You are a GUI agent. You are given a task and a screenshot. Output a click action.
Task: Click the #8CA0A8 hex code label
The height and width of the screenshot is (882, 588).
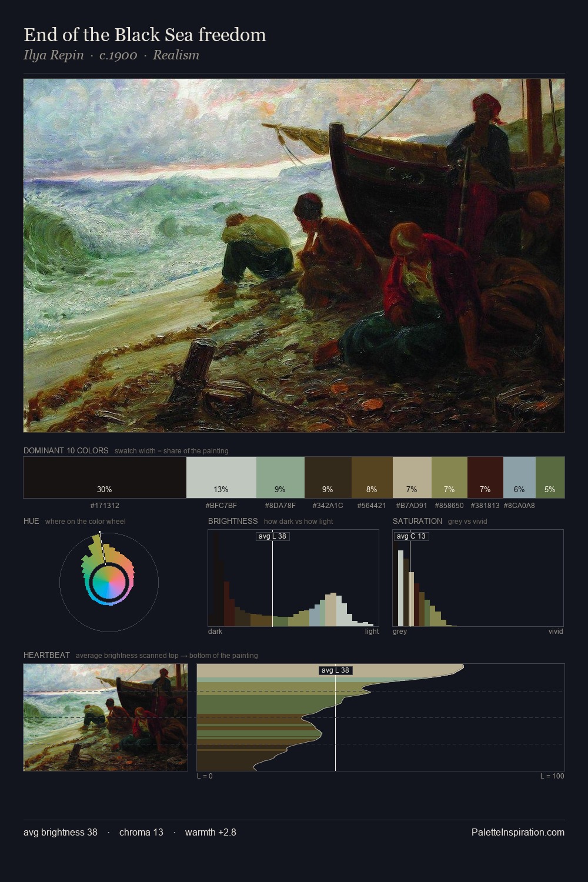click(x=519, y=506)
